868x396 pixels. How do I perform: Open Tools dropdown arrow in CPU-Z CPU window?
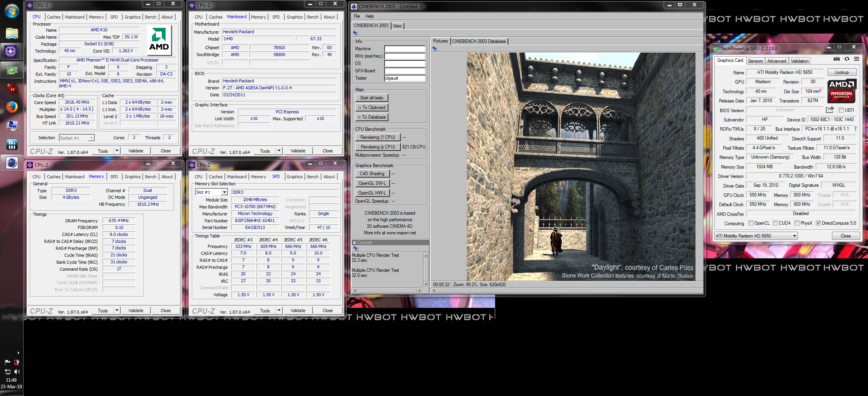tap(117, 151)
